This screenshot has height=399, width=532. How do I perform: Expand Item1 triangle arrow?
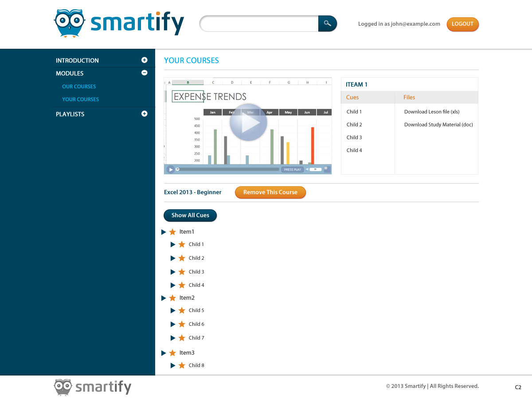click(164, 232)
